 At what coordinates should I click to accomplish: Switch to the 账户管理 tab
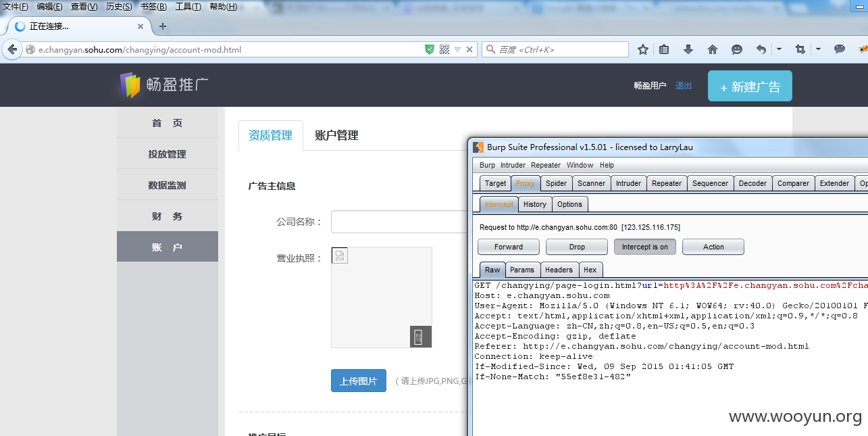pyautogui.click(x=336, y=135)
